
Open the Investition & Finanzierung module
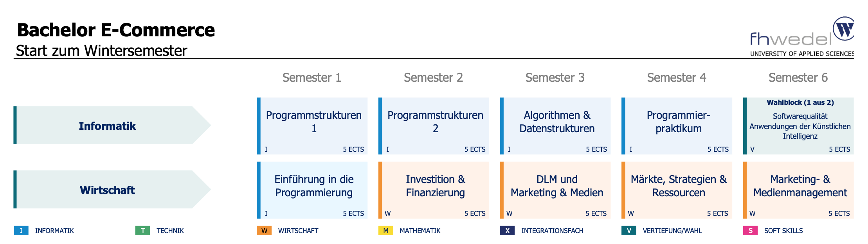(x=434, y=190)
